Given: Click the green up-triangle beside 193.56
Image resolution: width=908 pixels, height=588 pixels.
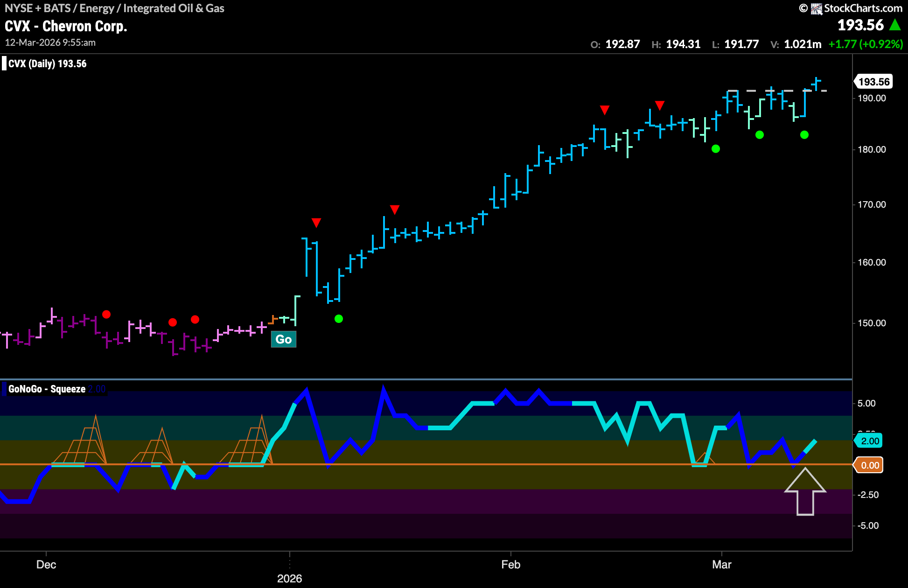Looking at the screenshot, I should point(895,25).
